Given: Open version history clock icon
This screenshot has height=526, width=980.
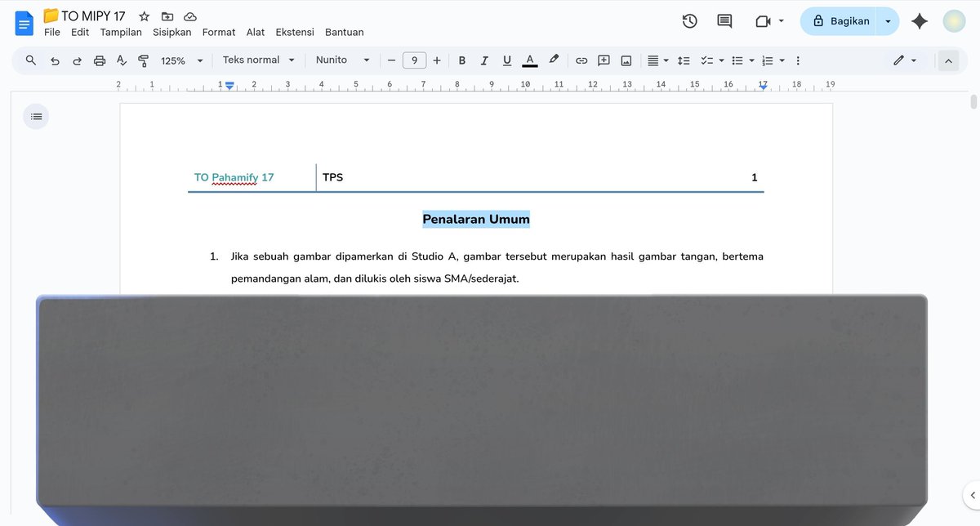Looking at the screenshot, I should 689,21.
